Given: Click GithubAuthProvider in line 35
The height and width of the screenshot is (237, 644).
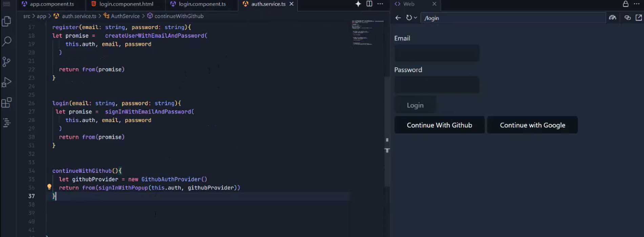Looking at the screenshot, I should 171,179.
